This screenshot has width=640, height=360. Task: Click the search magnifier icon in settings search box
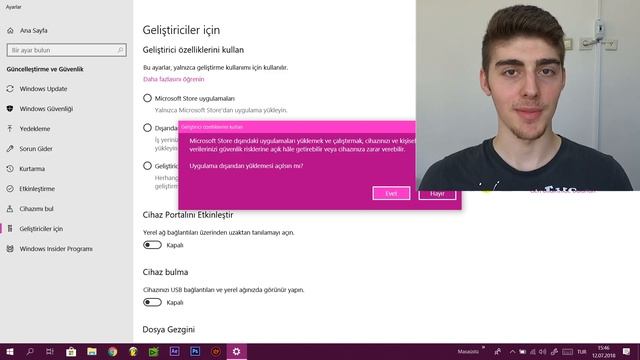(x=120, y=50)
